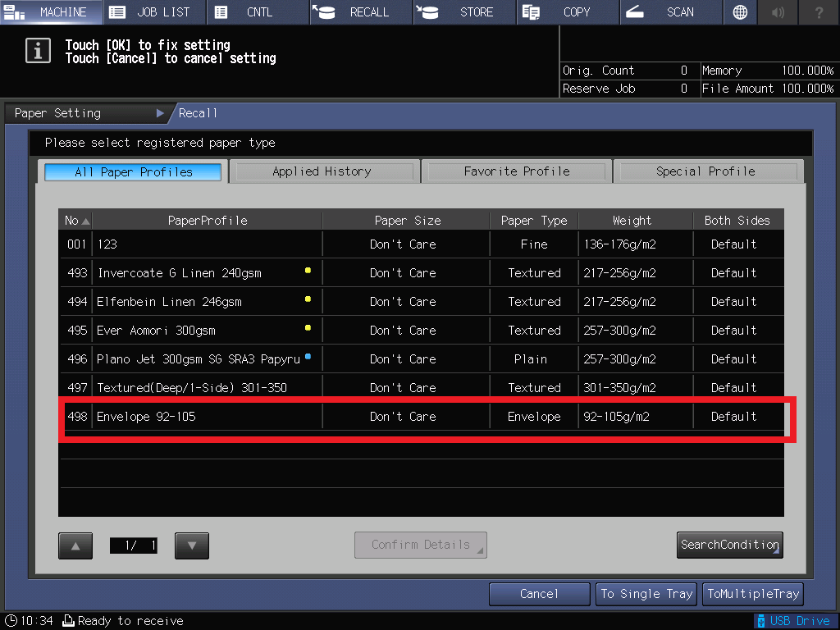Image resolution: width=840 pixels, height=630 pixels.
Task: Open help with question mark icon
Action: tap(819, 12)
